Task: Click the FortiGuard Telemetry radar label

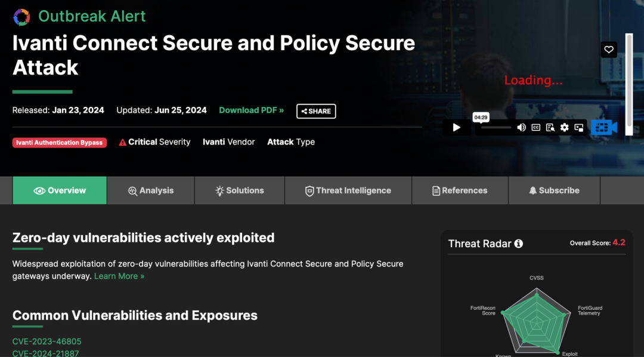Action: (590, 310)
